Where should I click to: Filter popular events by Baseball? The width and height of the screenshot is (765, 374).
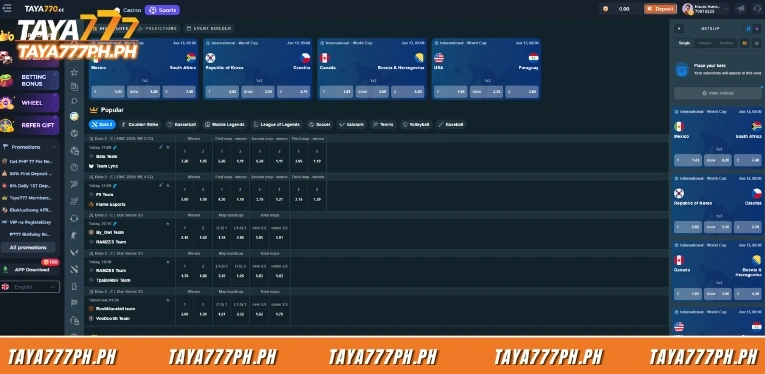coord(451,124)
